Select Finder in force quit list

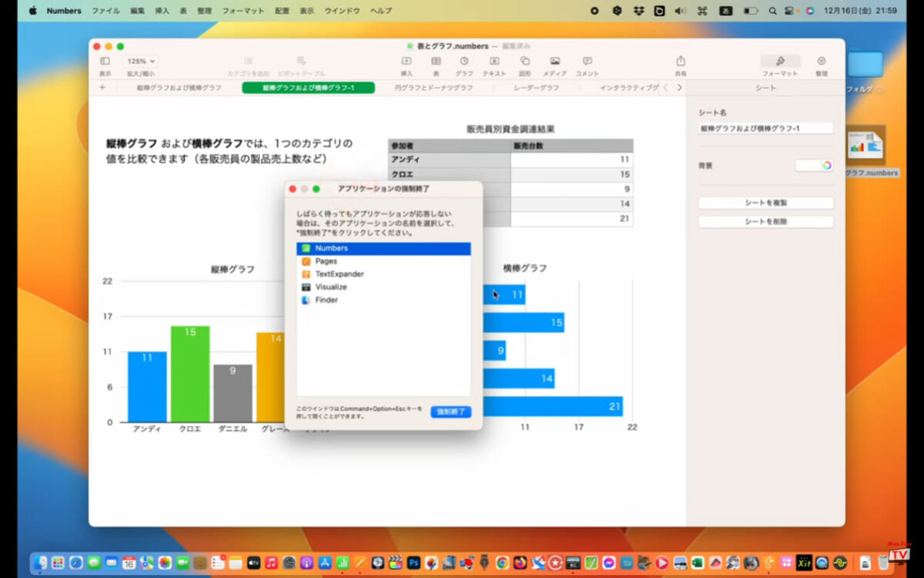383,300
